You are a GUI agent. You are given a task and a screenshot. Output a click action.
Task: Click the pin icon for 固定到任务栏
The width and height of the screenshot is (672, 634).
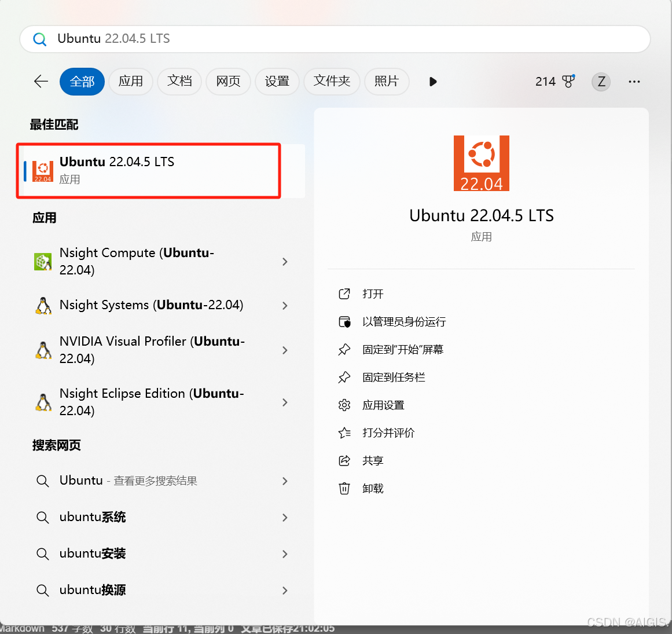(344, 378)
